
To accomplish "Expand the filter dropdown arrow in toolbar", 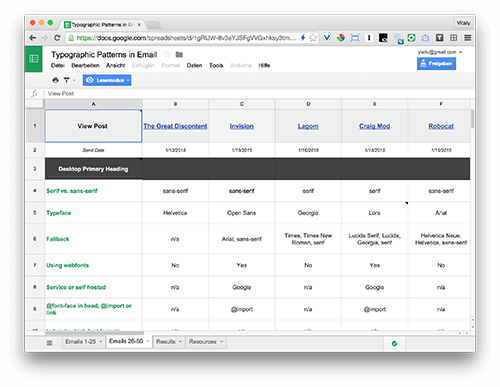I will [74, 80].
